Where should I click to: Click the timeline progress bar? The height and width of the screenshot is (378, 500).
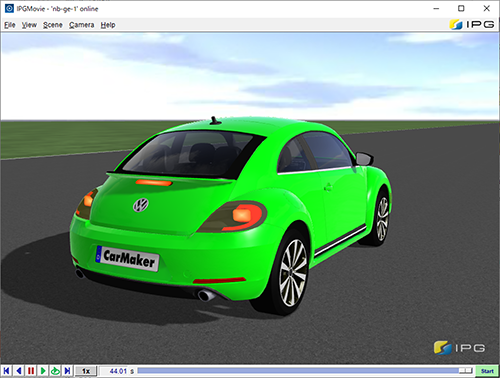click(305, 371)
